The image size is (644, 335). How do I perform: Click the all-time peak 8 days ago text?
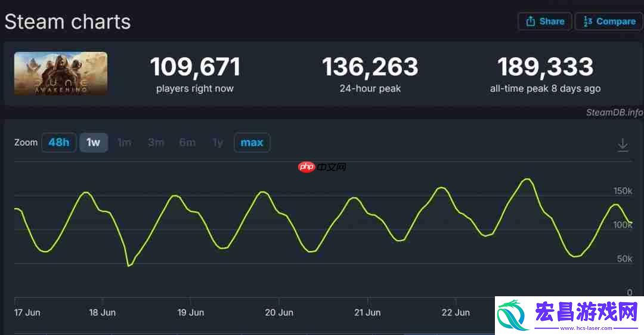click(x=545, y=88)
